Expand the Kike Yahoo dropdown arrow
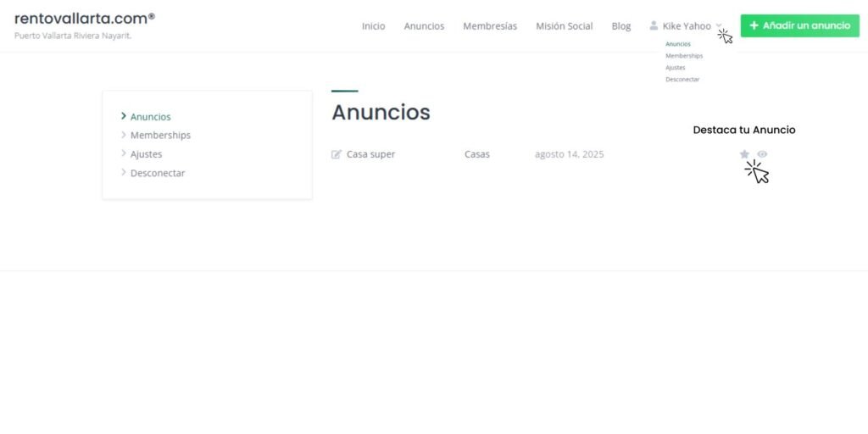The width and height of the screenshot is (868, 434). (719, 26)
